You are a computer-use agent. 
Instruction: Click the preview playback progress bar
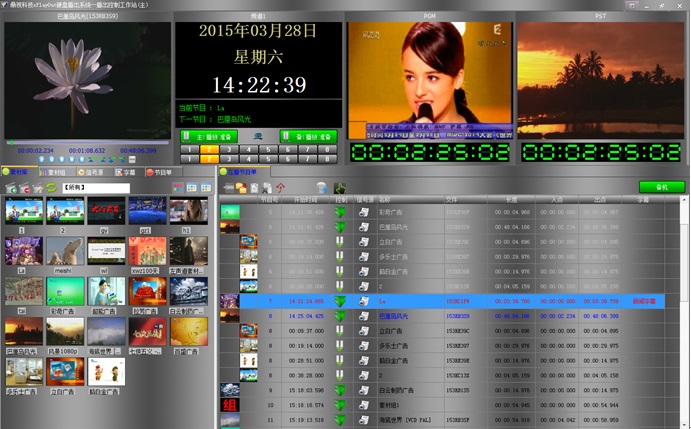(x=87, y=142)
